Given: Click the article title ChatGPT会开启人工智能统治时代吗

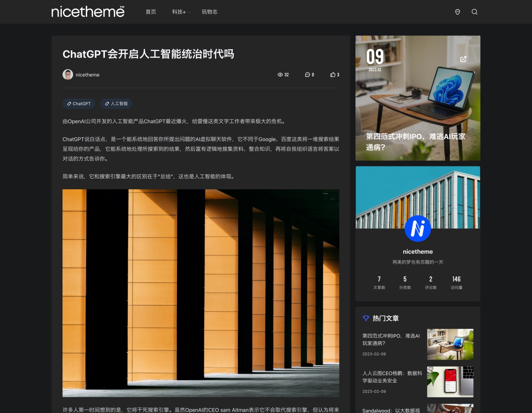Looking at the screenshot, I should tap(148, 54).
